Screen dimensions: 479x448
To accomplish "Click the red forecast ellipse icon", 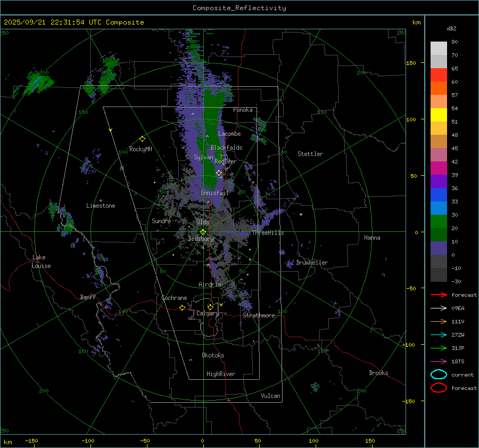I will [x=439, y=388].
